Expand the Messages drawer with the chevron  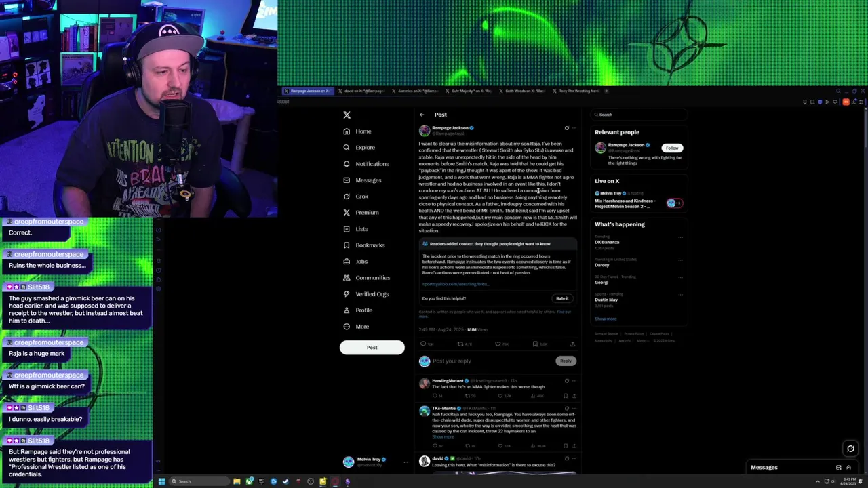click(x=848, y=467)
